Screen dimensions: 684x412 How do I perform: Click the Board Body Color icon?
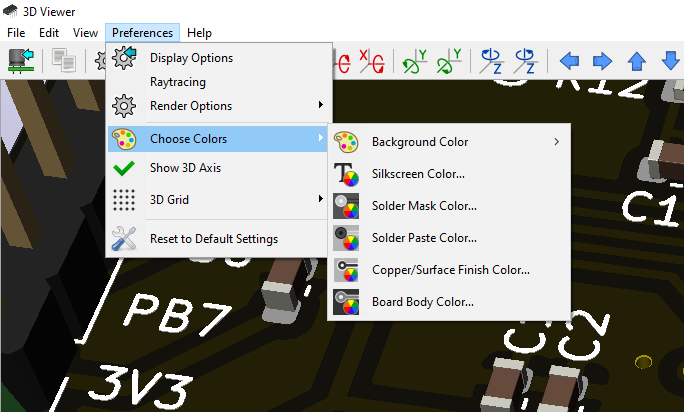click(x=346, y=302)
